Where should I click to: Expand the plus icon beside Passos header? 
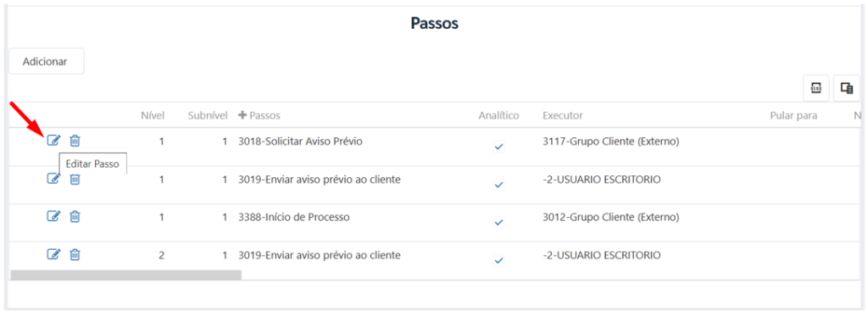[x=242, y=115]
